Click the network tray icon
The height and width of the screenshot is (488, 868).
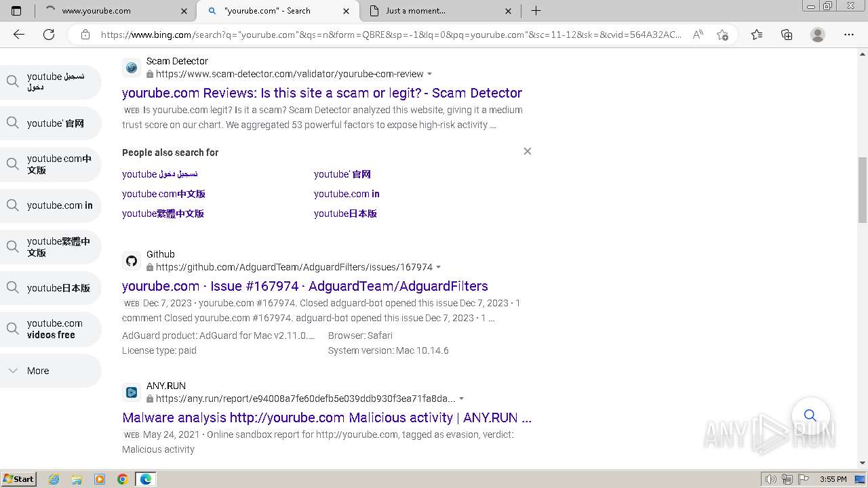point(787,479)
